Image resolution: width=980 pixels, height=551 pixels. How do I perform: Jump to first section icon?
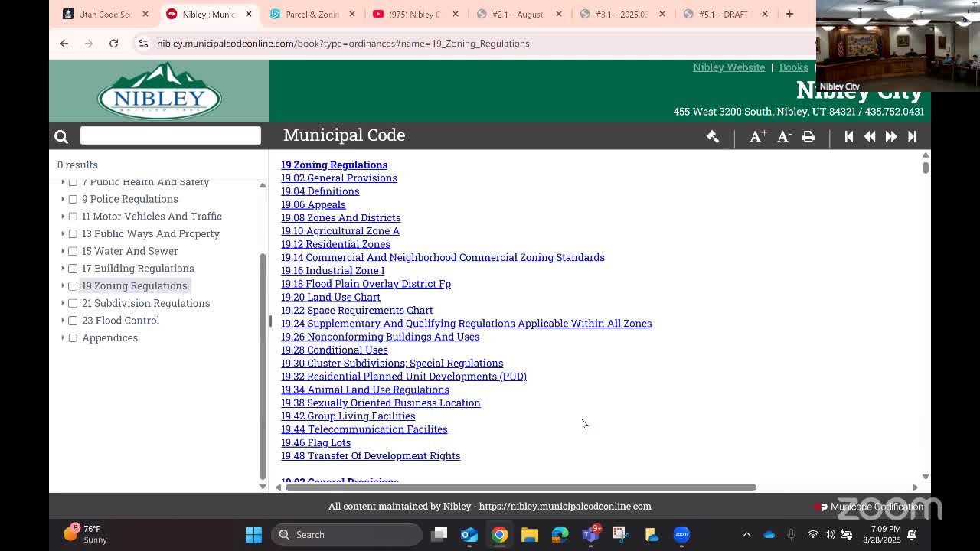pyautogui.click(x=848, y=136)
